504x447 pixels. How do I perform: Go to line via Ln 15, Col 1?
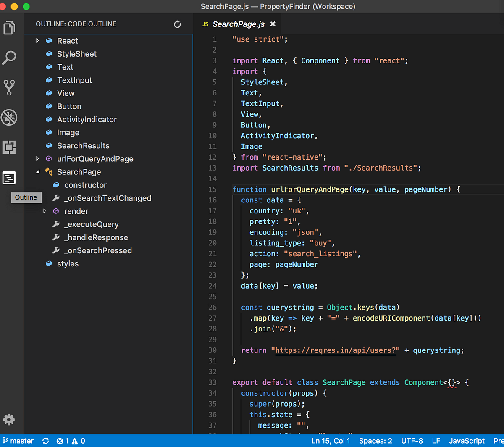(331, 441)
